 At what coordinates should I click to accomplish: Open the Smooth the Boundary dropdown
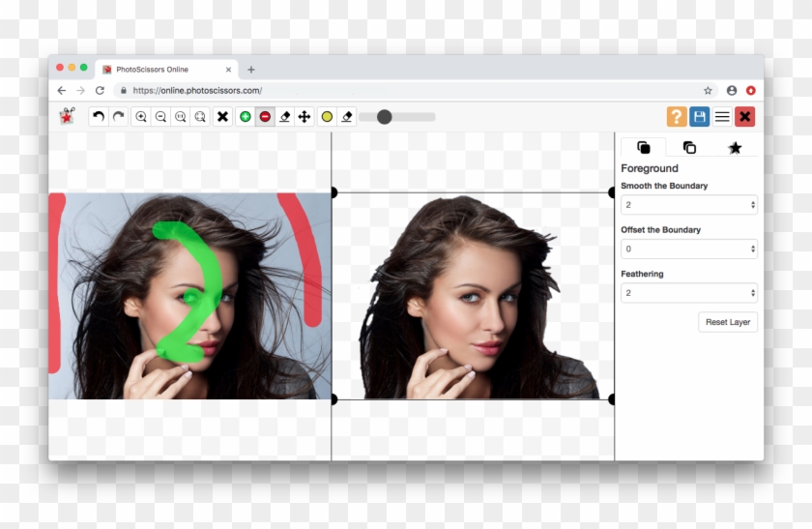(x=688, y=205)
